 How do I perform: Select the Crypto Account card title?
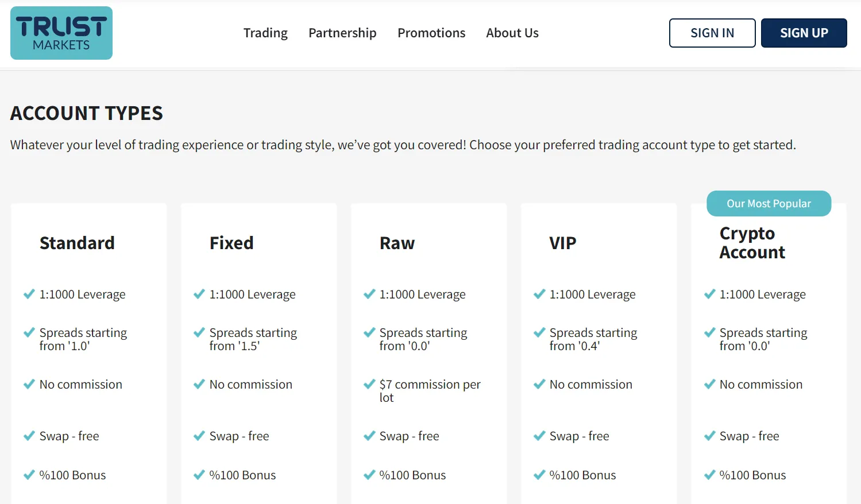(x=752, y=243)
